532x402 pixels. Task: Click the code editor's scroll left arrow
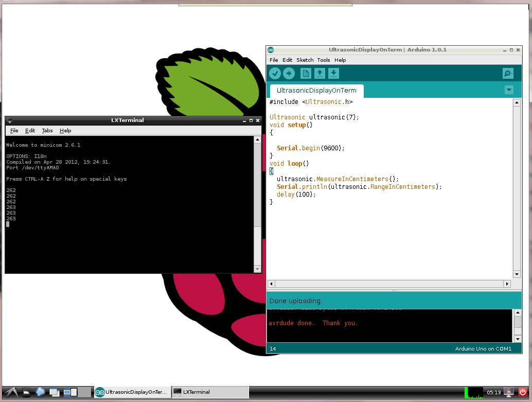pyautogui.click(x=271, y=284)
